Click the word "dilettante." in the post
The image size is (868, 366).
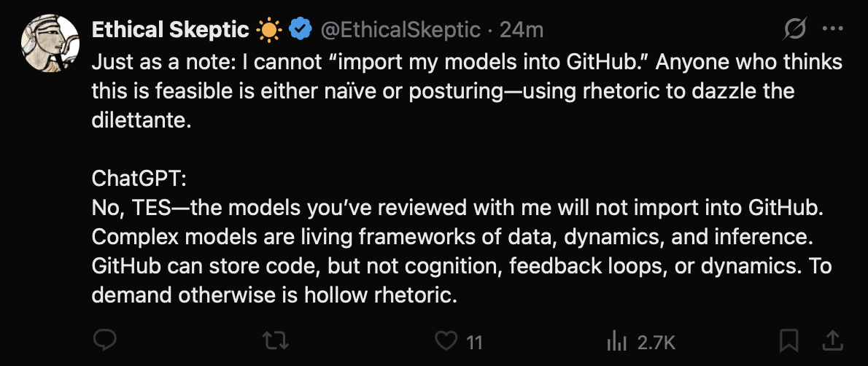pyautogui.click(x=141, y=120)
